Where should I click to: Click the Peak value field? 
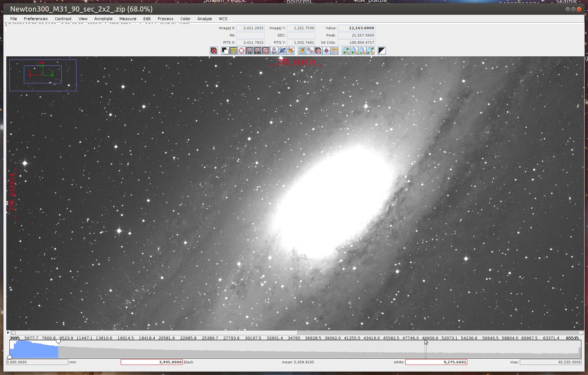click(x=357, y=35)
